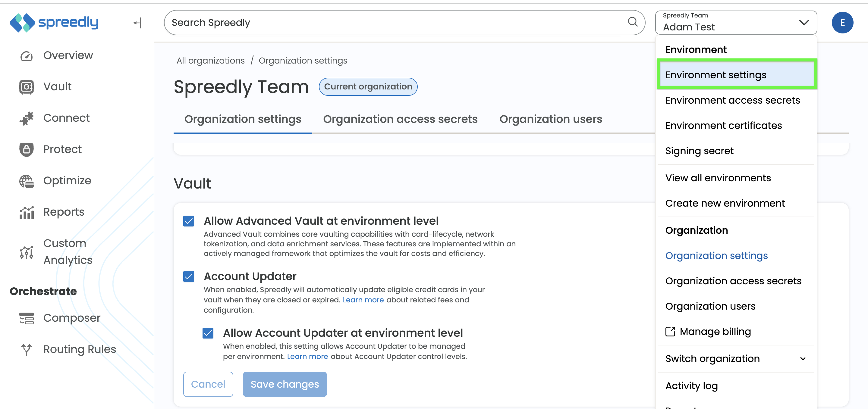Click the Composer icon in Orchestrate
Screen dimensions: 868x409
click(26, 318)
